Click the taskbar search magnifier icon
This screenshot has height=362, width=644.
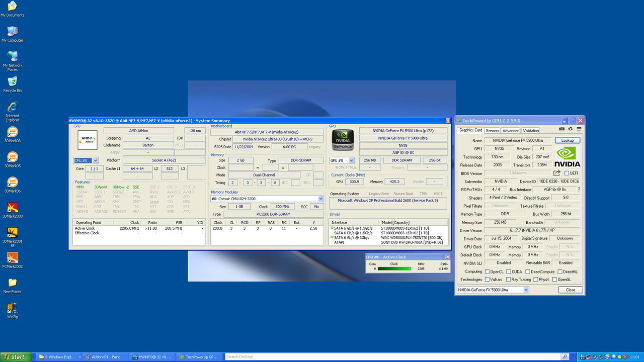(x=565, y=357)
